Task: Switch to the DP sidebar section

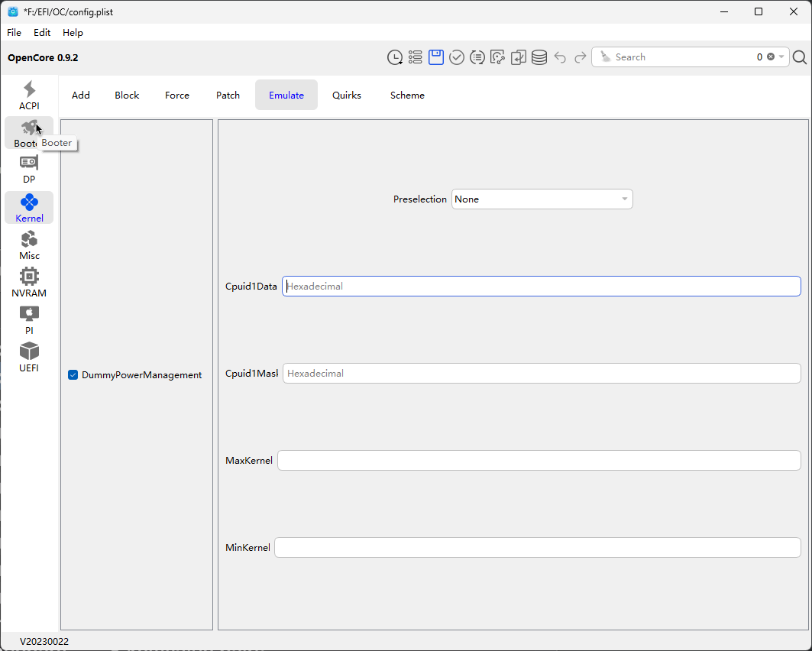Action: (29, 169)
